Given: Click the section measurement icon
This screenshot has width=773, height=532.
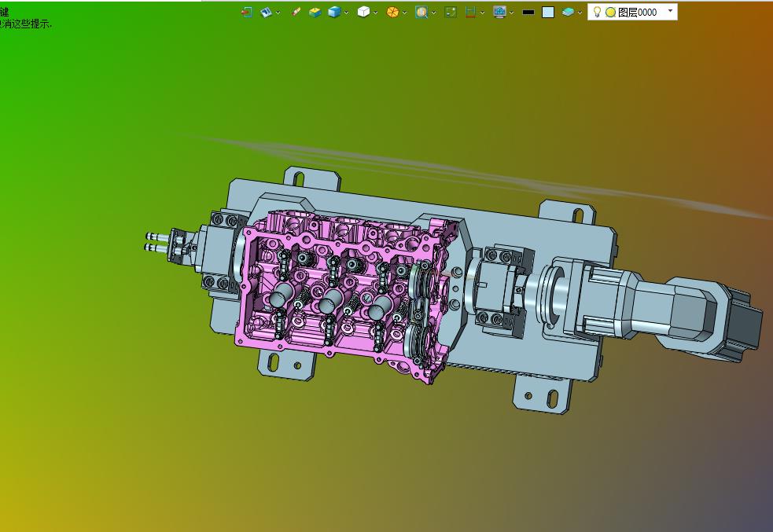Looking at the screenshot, I should (471, 13).
